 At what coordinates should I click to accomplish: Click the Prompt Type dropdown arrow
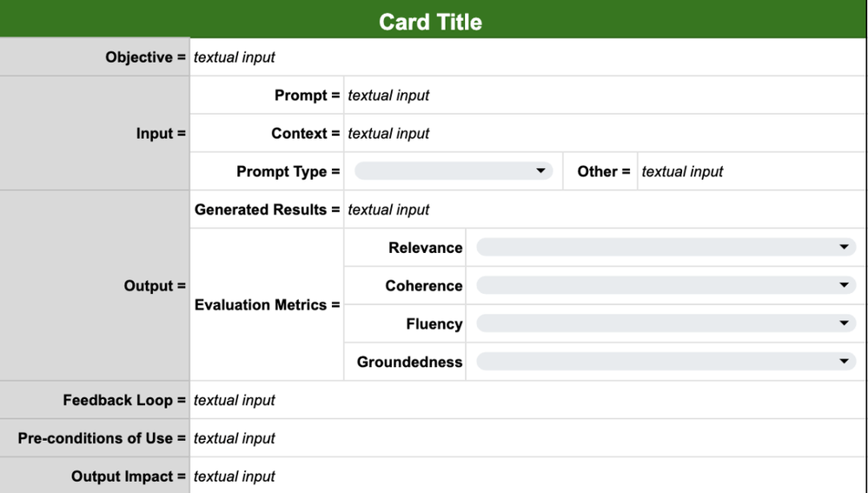click(x=541, y=171)
